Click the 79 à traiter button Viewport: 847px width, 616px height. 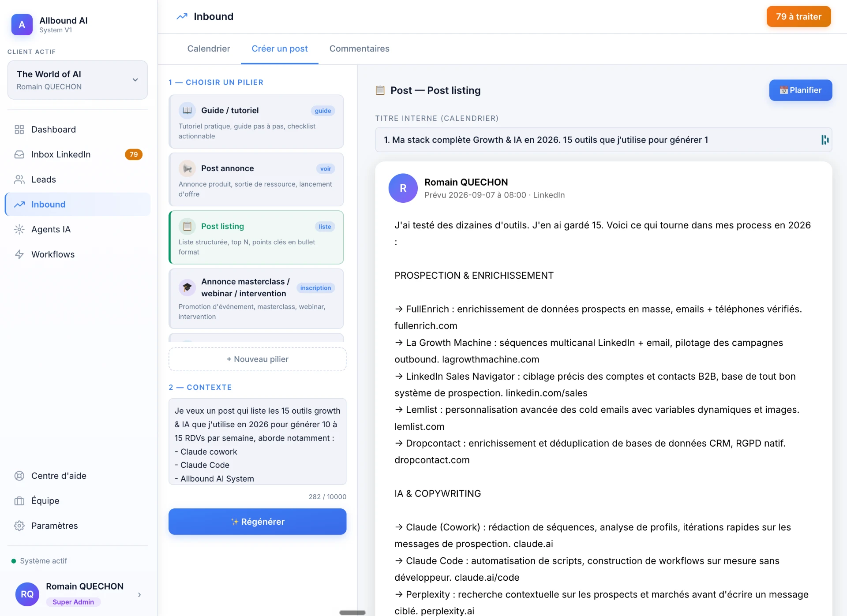point(798,17)
